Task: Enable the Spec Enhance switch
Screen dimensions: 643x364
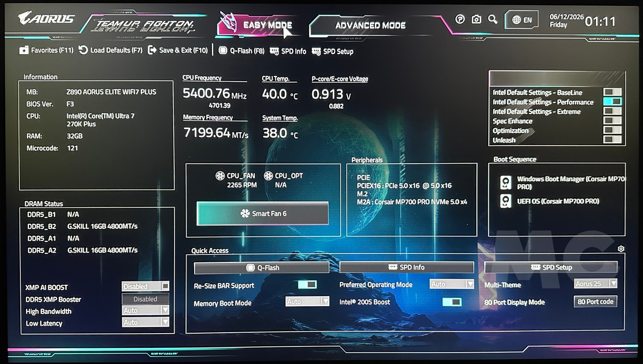Action: (612, 121)
